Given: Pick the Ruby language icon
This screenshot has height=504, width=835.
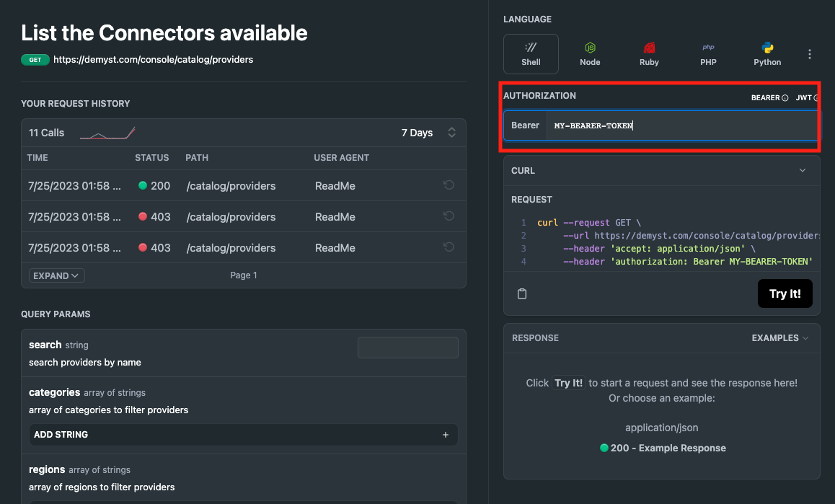Looking at the screenshot, I should point(649,54).
